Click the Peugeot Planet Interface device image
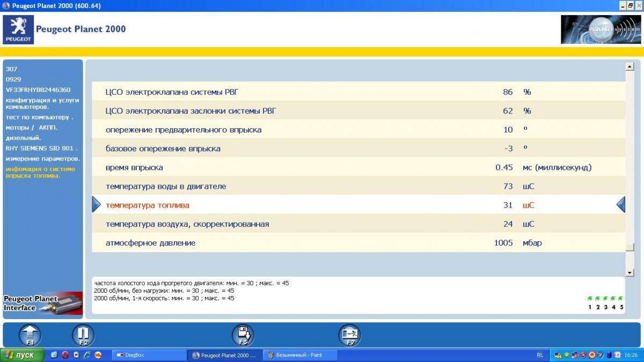Viewport: 644px width, 362px height. 43,304
